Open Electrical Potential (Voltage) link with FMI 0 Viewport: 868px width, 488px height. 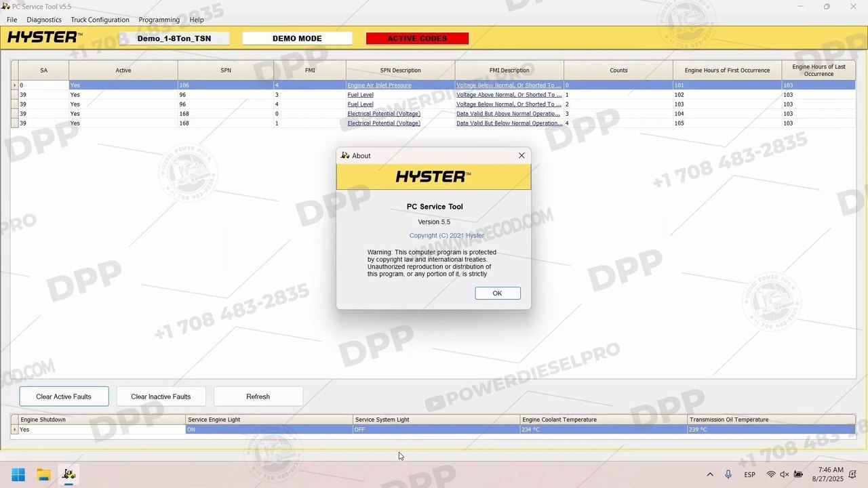[384, 114]
